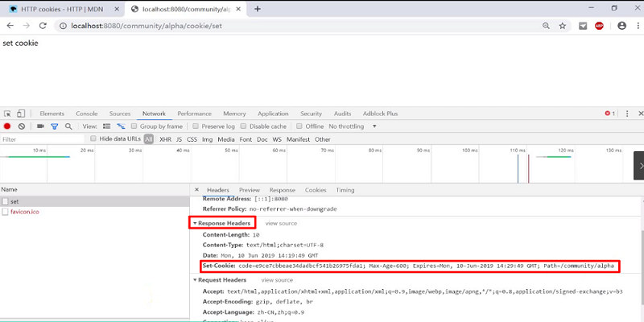Open the request Cookies tab
644x322 pixels.
pos(316,190)
